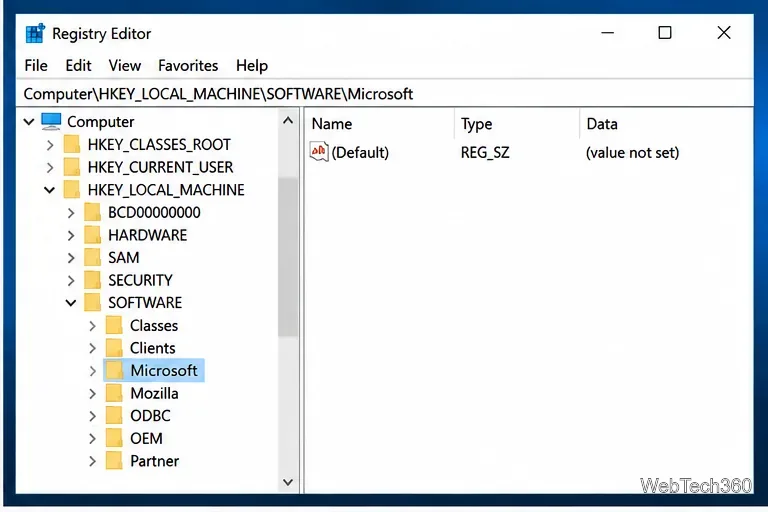Collapse the SOFTWARE key chevron

click(x=71, y=303)
